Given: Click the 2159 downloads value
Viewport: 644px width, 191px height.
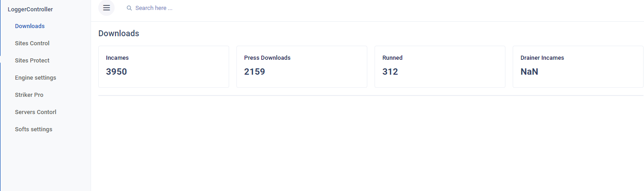Looking at the screenshot, I should (255, 72).
